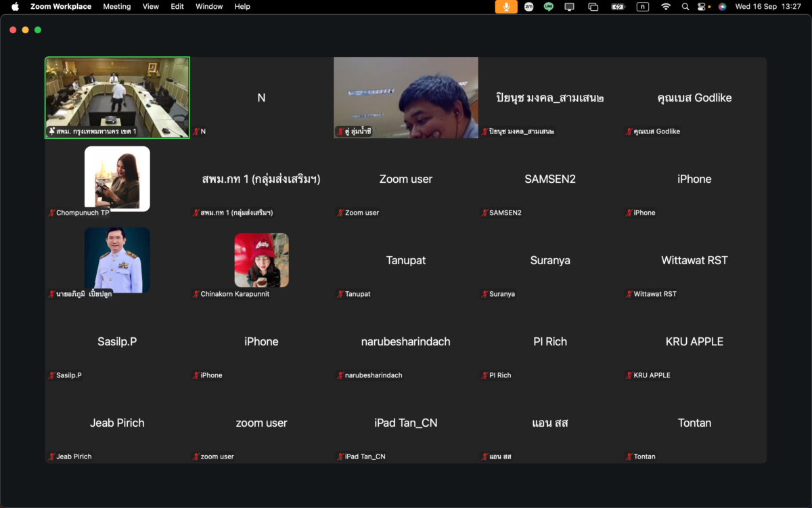
Task: Select Chinakorn Karapunnit's red cap profile photo
Action: click(x=261, y=260)
